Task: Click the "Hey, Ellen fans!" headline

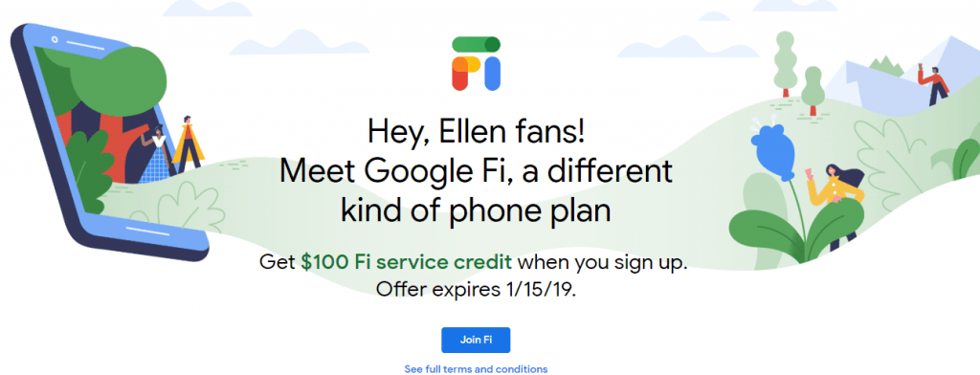Action: (476, 133)
